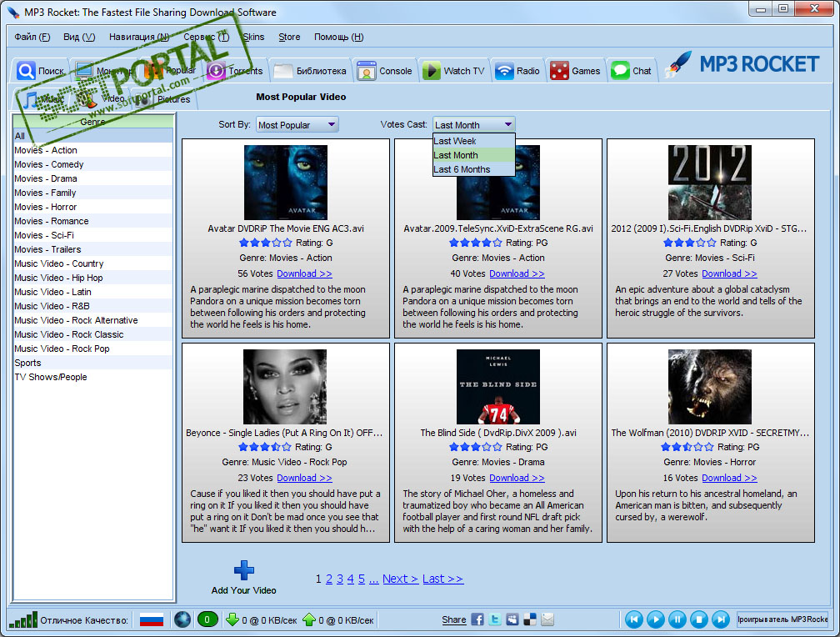840x637 pixels.
Task: Select the Sports genre
Action: 93,363
